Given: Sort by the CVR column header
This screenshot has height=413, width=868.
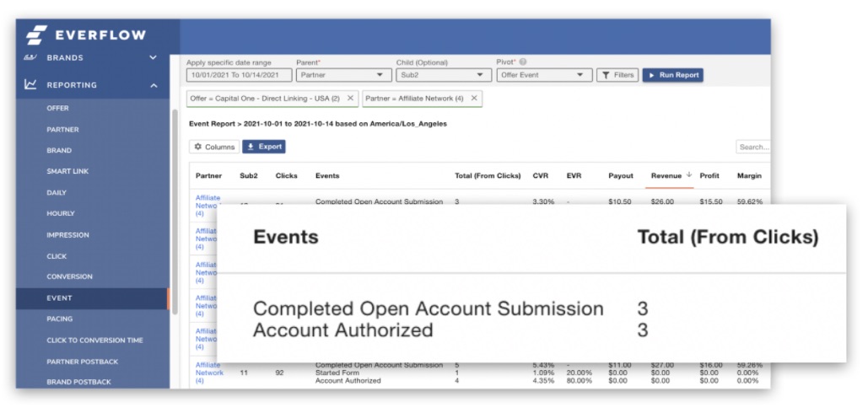Looking at the screenshot, I should [x=540, y=176].
